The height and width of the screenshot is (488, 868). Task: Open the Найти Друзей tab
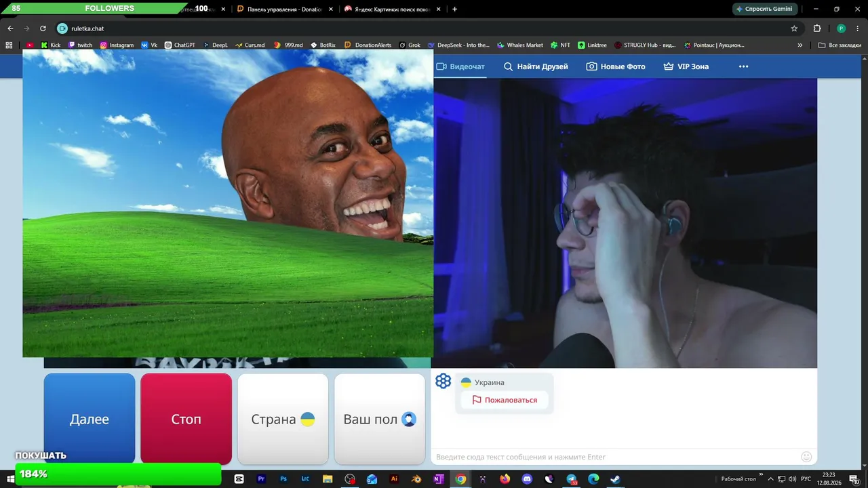(x=536, y=66)
